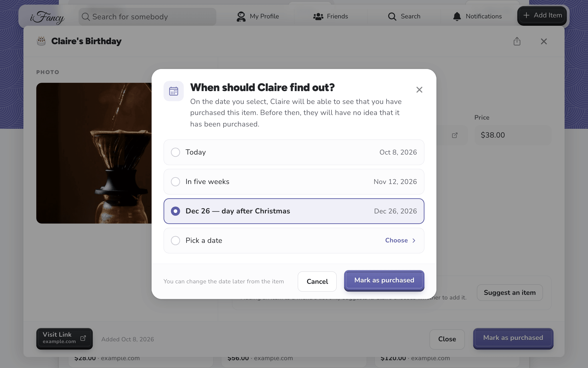Click the $38.00 price field

(513, 135)
